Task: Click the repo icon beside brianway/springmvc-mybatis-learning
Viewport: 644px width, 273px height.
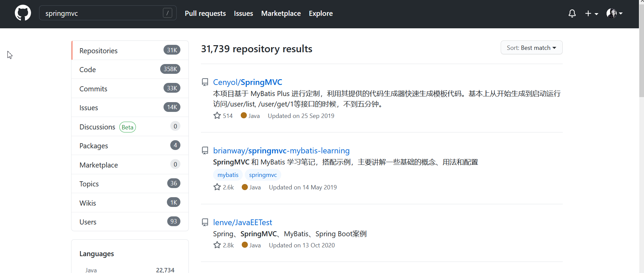Action: tap(205, 151)
